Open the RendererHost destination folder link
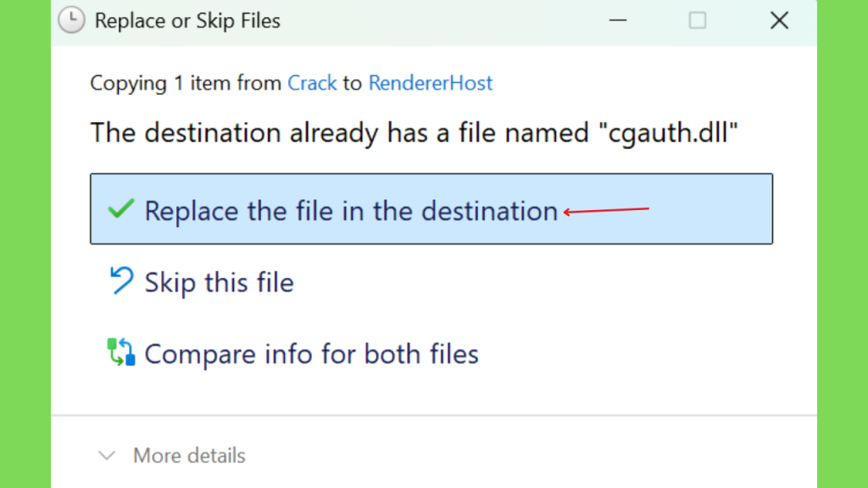Viewport: 868px width, 488px height. click(x=430, y=83)
